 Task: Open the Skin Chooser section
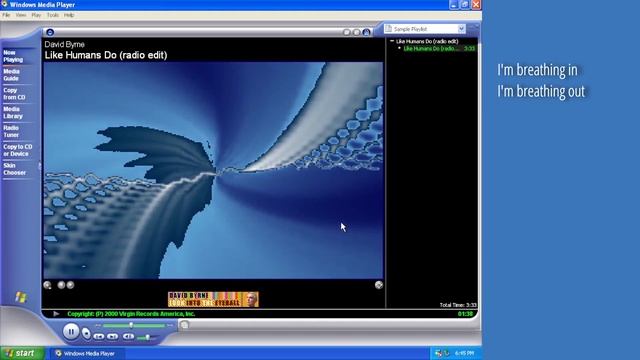click(x=15, y=169)
